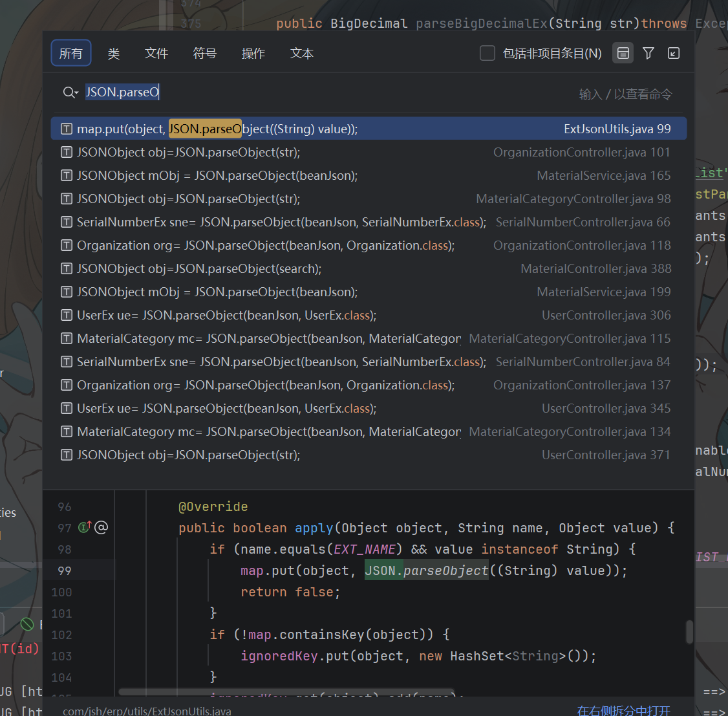This screenshot has width=728, height=716.
Task: Click line number 99 in preview gutter
Action: [65, 570]
